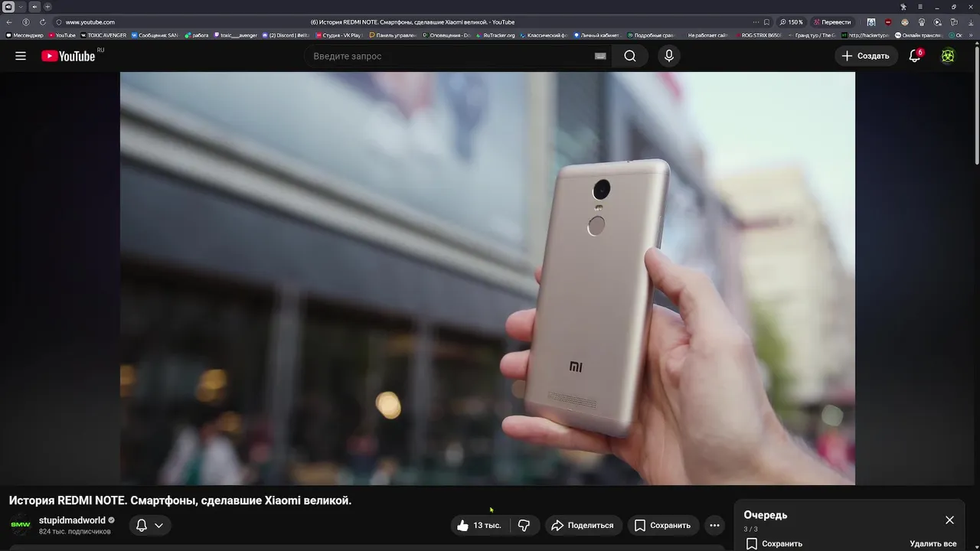This screenshot has height=551, width=980.
Task: Click the Создать create button
Action: click(x=866, y=56)
